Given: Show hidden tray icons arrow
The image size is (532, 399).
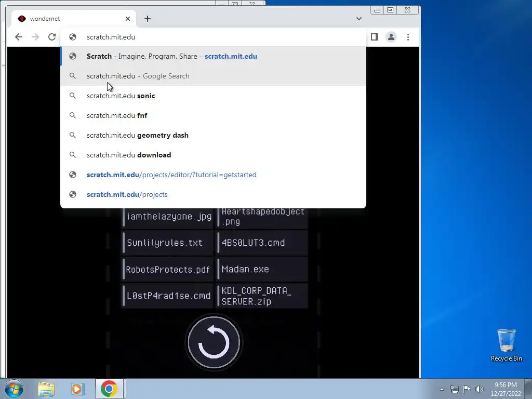Looking at the screenshot, I should 442,389.
